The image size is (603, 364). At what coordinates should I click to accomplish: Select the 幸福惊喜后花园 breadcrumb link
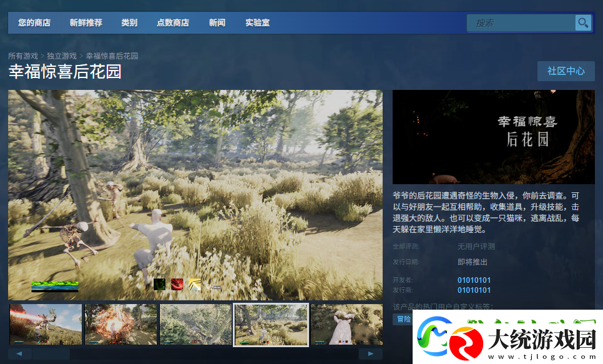(112, 56)
